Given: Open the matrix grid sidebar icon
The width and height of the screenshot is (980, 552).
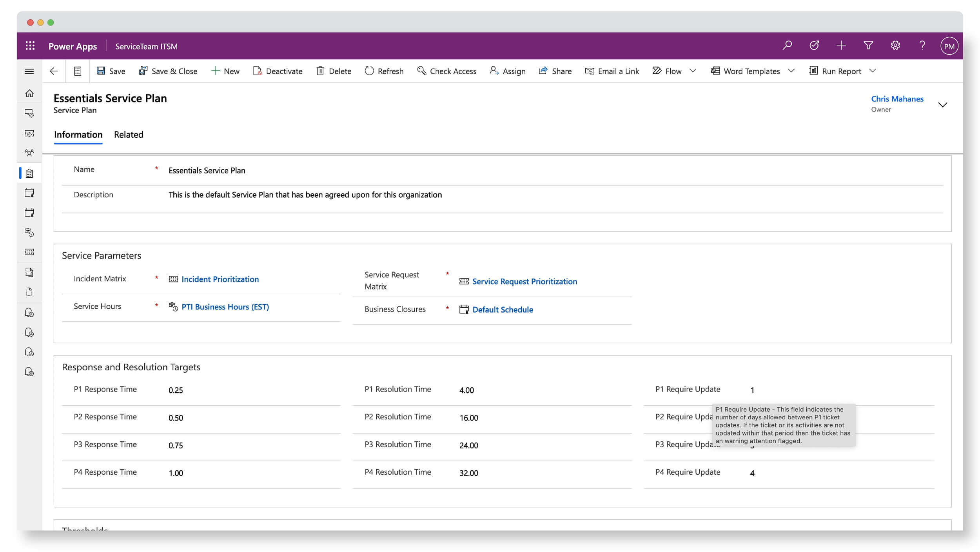Looking at the screenshot, I should [29, 252].
